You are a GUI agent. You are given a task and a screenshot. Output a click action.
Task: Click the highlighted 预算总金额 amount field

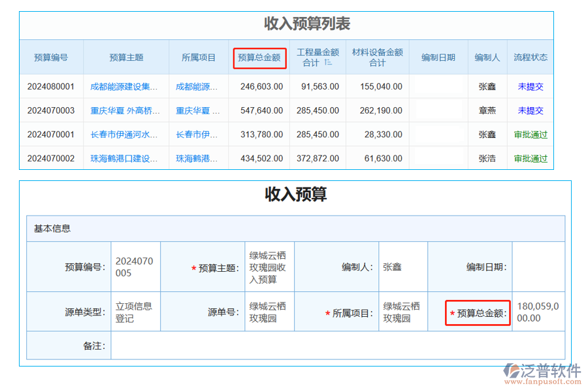[x=539, y=312]
